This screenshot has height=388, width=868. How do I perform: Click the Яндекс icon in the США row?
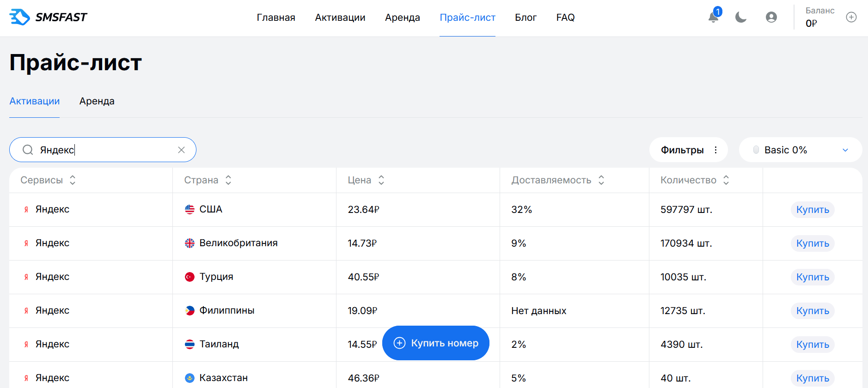[x=26, y=210]
